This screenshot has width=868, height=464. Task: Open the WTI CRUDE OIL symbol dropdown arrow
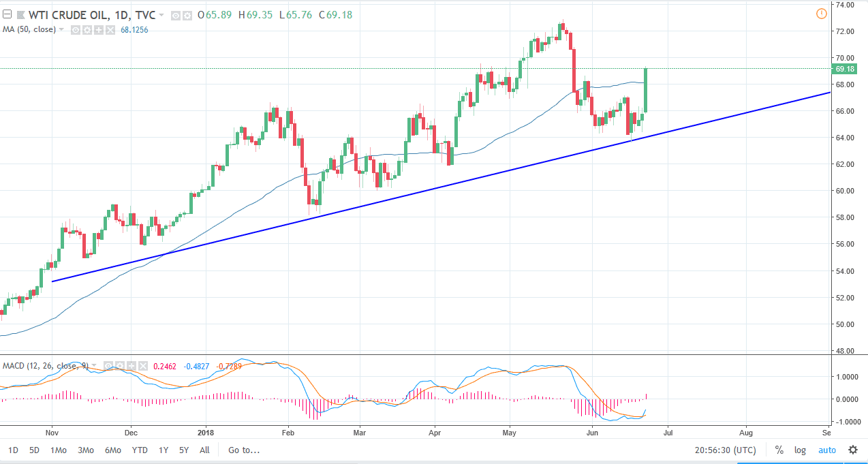click(161, 14)
